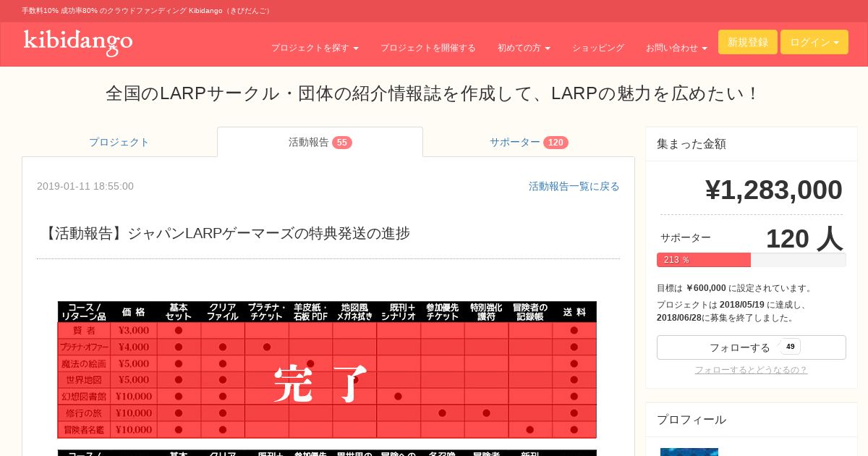Click the 55 badge on 活動報告 tab
868x456 pixels.
tap(342, 143)
